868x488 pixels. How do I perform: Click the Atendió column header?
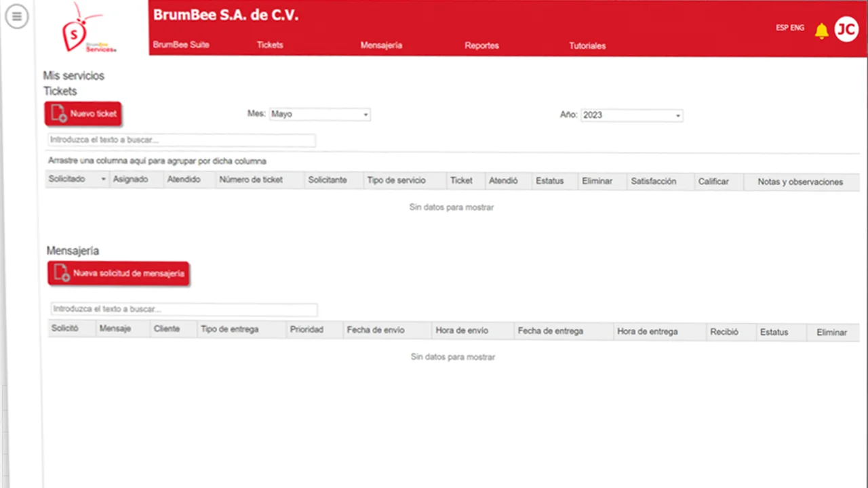pyautogui.click(x=508, y=181)
